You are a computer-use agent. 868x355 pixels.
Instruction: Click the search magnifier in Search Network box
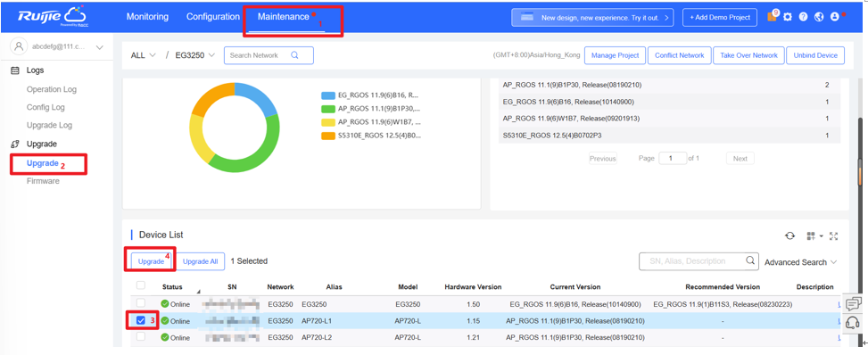pos(294,55)
